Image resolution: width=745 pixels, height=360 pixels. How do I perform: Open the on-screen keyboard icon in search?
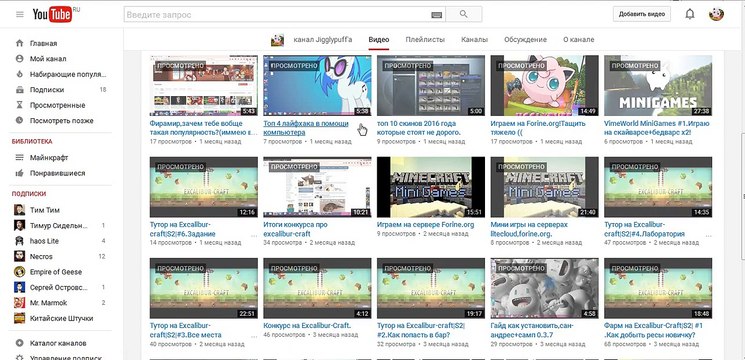click(436, 15)
